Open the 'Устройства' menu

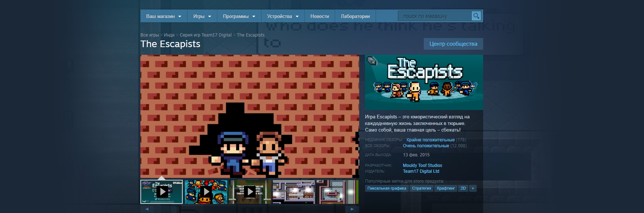tap(283, 16)
